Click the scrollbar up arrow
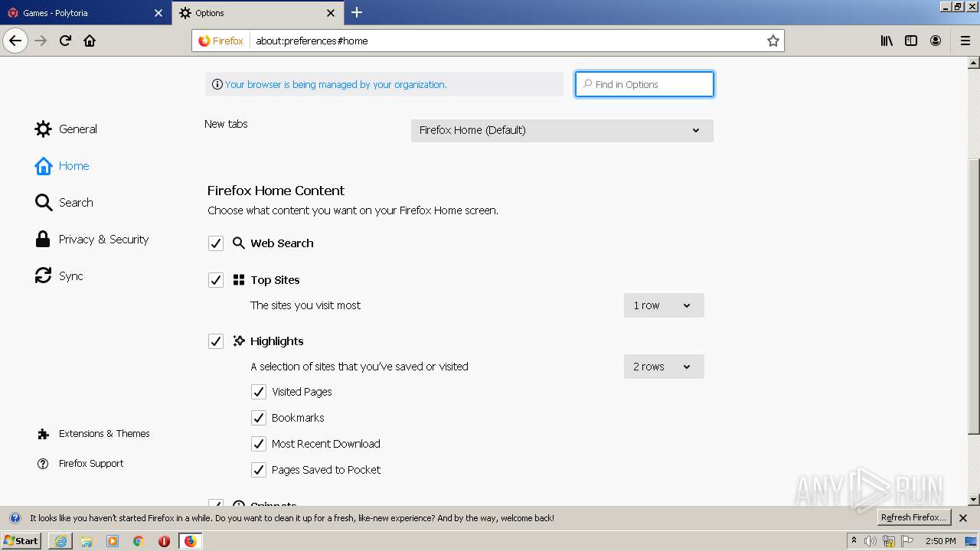 pos(974,63)
